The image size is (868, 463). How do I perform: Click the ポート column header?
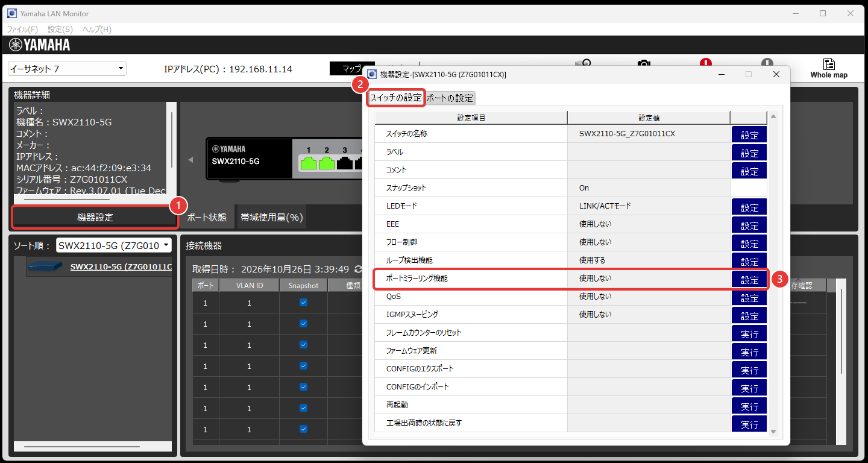205,286
